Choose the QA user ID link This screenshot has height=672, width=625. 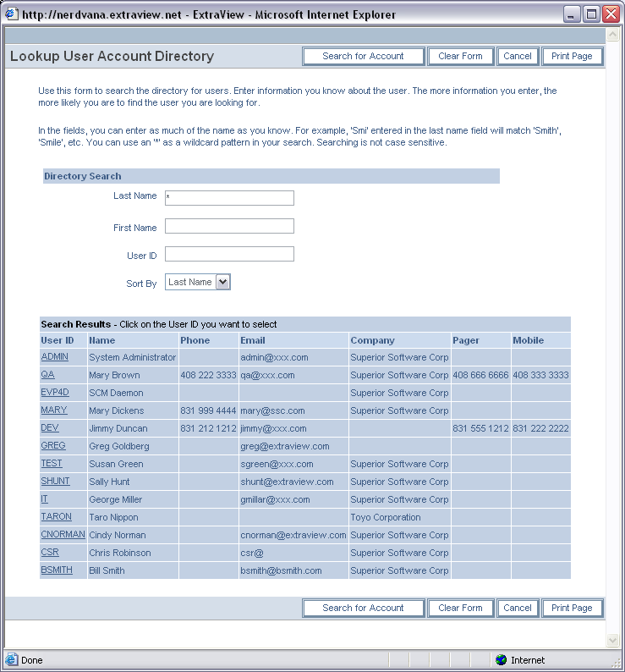(x=47, y=375)
